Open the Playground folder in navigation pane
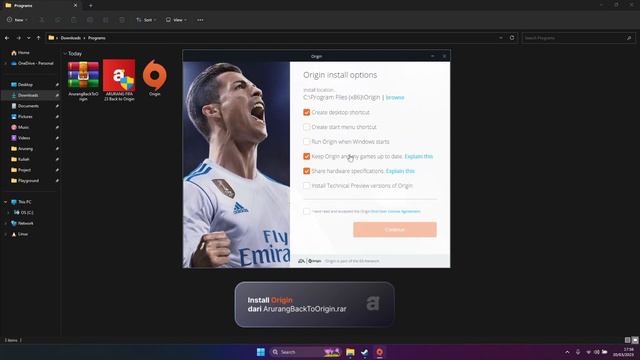Screen dimensions: 640x360 click(25, 180)
